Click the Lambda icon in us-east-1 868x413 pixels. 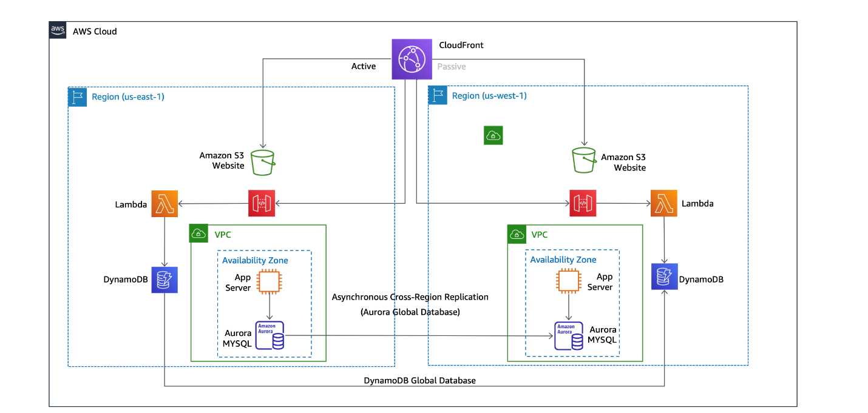164,204
